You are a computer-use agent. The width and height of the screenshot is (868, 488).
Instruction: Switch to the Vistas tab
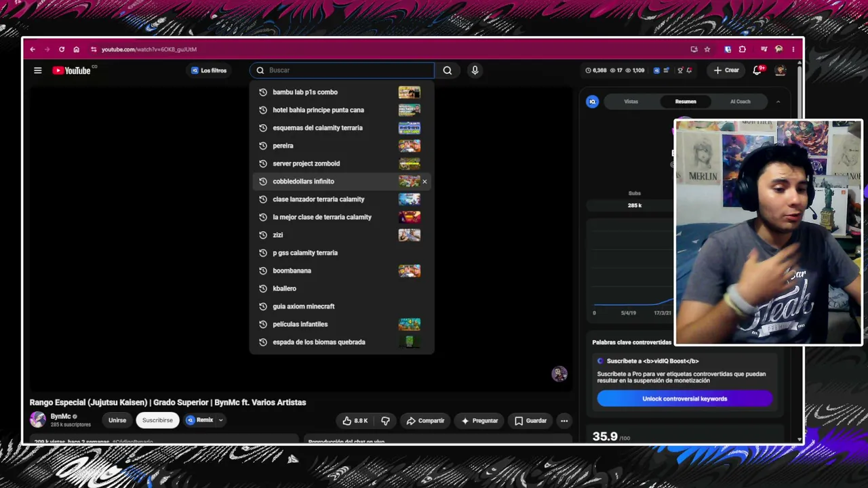tap(631, 102)
